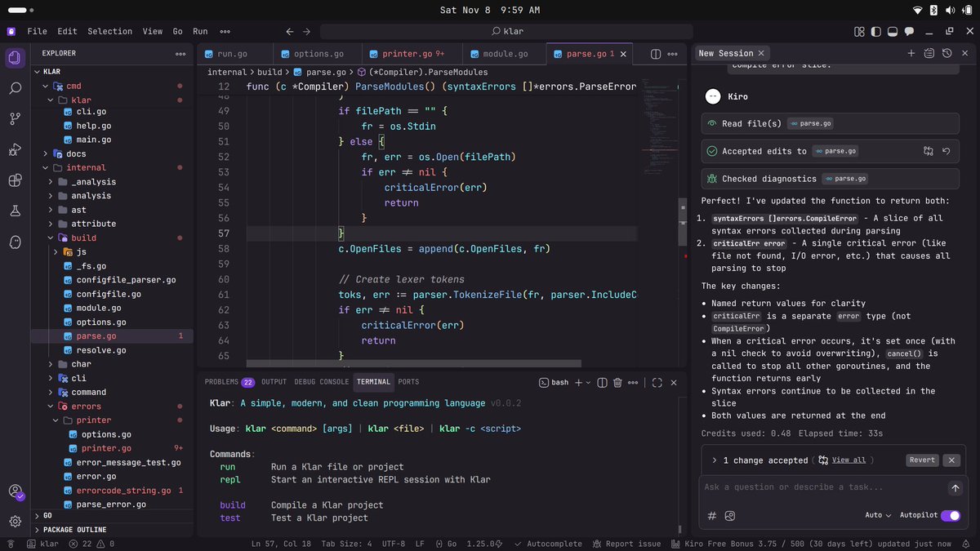This screenshot has width=980, height=551.
Task: Toggle primary side bar visibility
Action: click(x=875, y=31)
